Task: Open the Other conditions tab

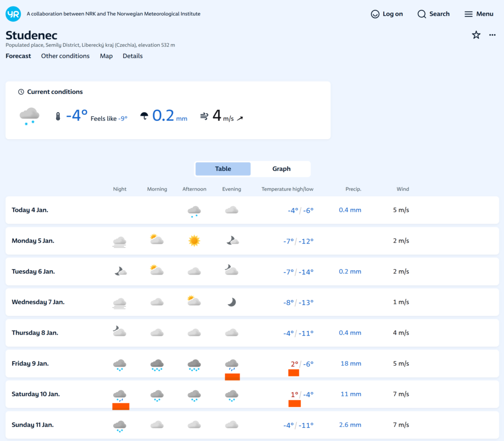Action: click(65, 56)
